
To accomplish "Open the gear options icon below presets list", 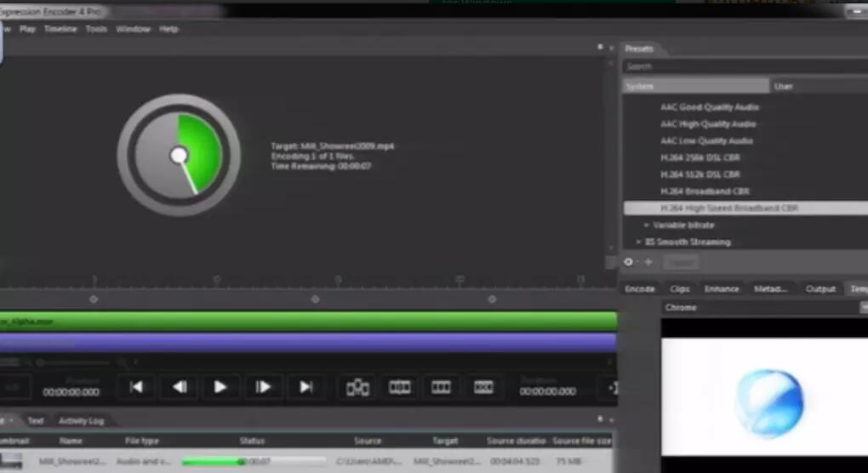I will 629,262.
